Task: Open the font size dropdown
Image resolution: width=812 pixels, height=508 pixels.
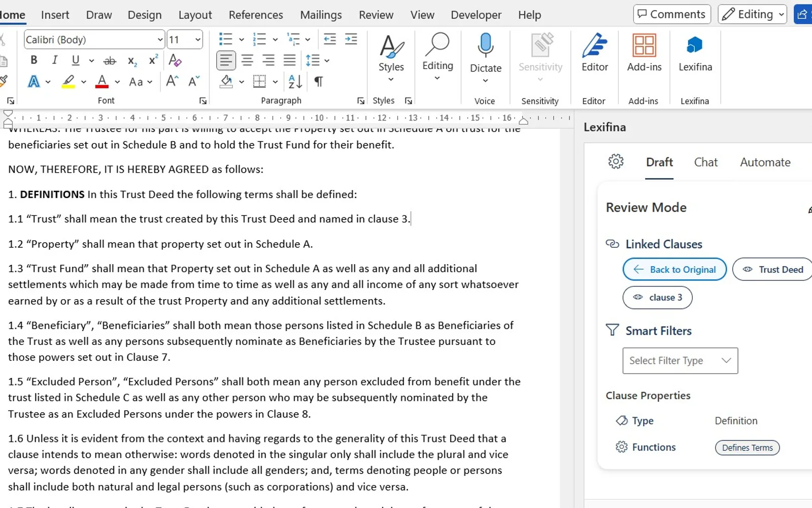Action: tap(198, 40)
